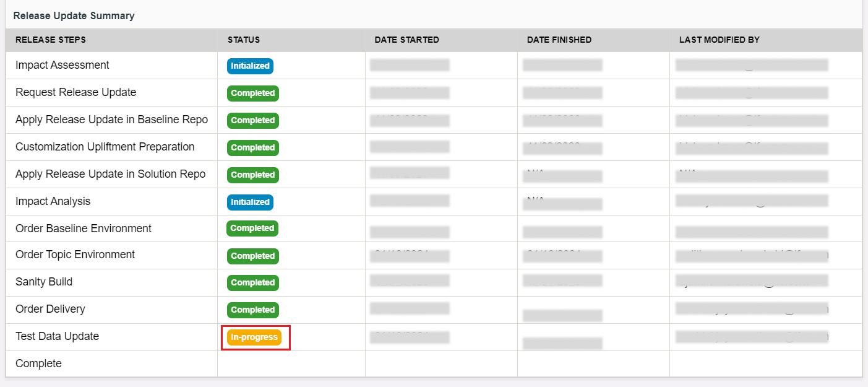Select the Completed badge for Order Delivery

[252, 310]
